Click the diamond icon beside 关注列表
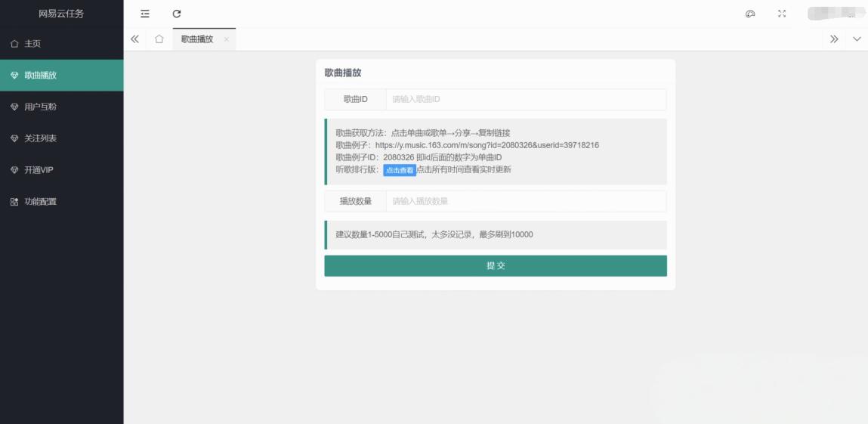Viewport: 868px width, 424px height. click(14, 138)
